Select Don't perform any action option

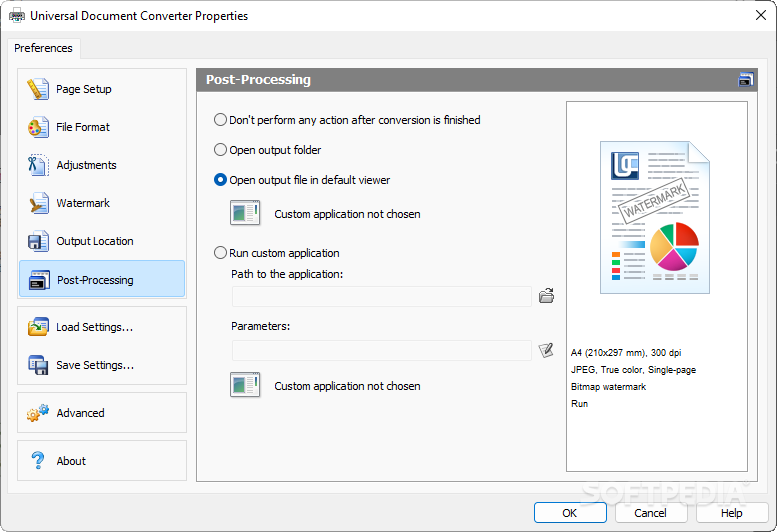[x=347, y=120]
